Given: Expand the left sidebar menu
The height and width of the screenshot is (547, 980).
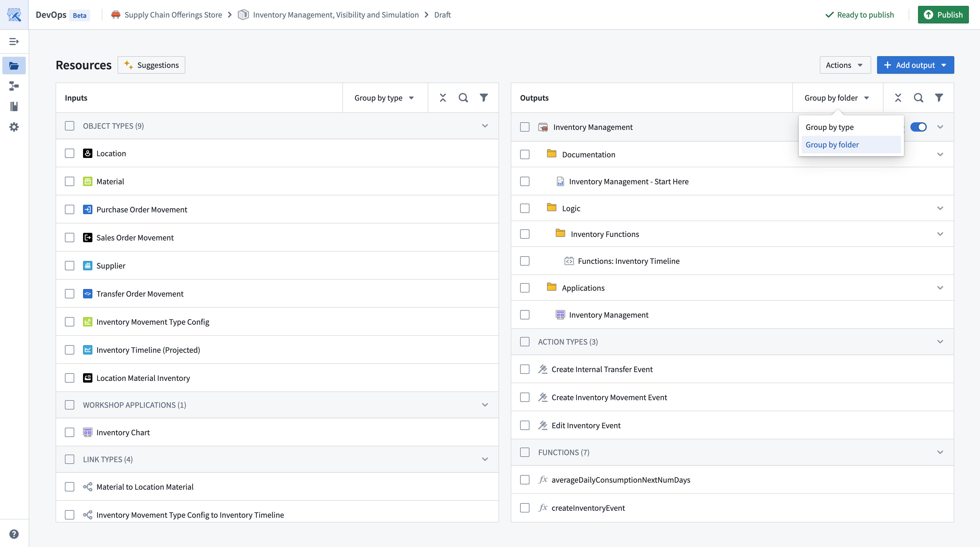Looking at the screenshot, I should click(14, 42).
